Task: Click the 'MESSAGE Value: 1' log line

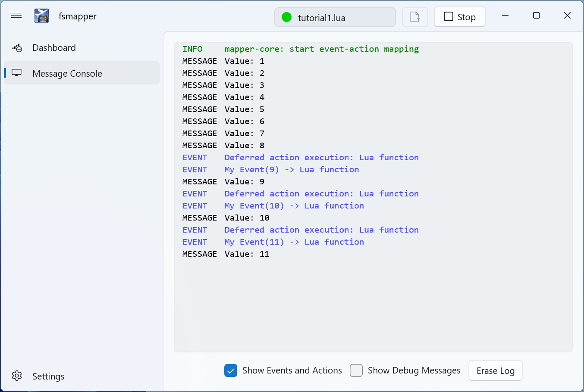Action: click(223, 61)
